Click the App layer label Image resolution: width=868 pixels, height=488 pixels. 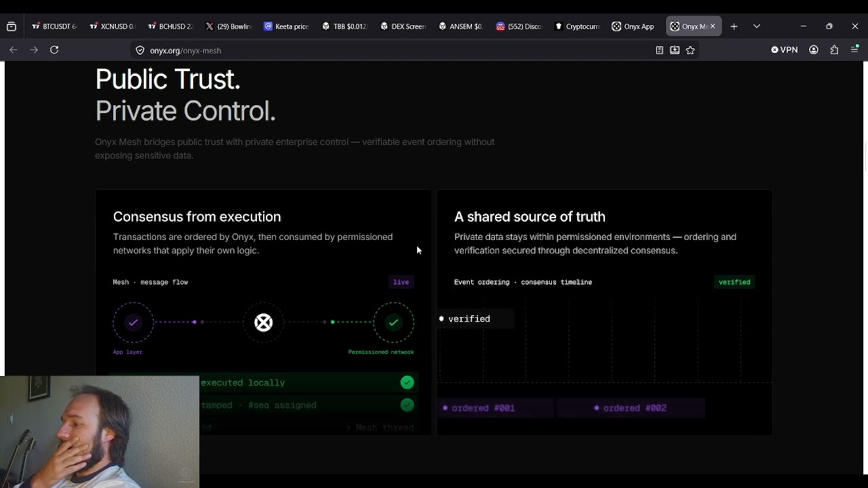pyautogui.click(x=127, y=352)
